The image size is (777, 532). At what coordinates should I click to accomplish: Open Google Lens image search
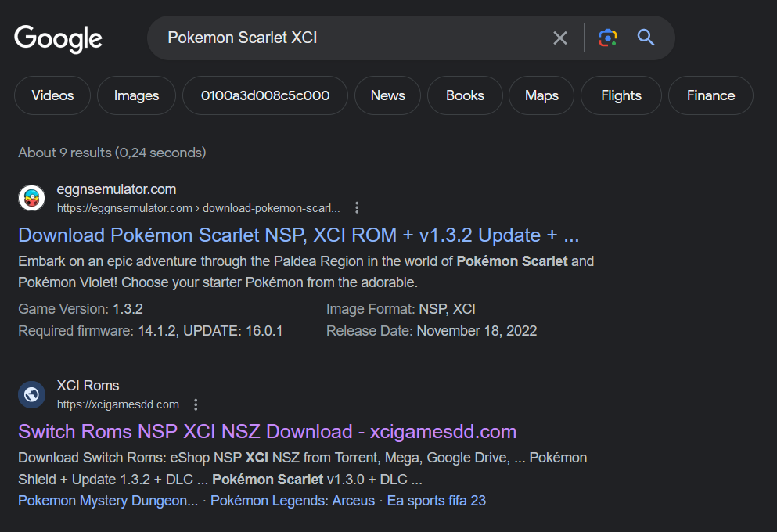coord(607,38)
